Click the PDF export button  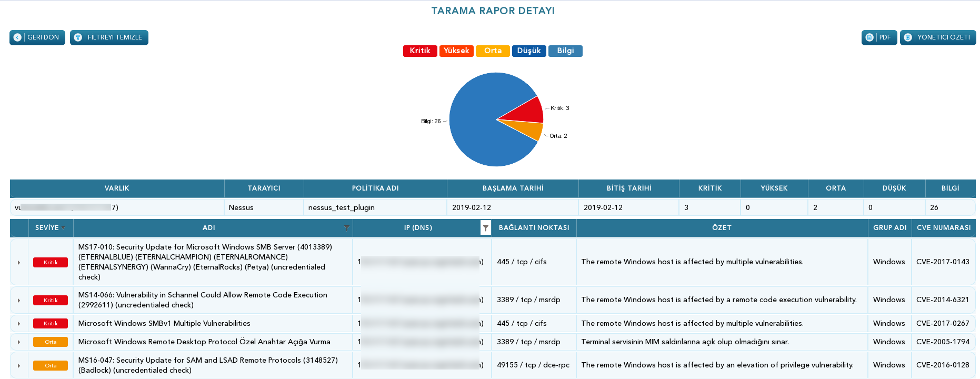pos(879,37)
